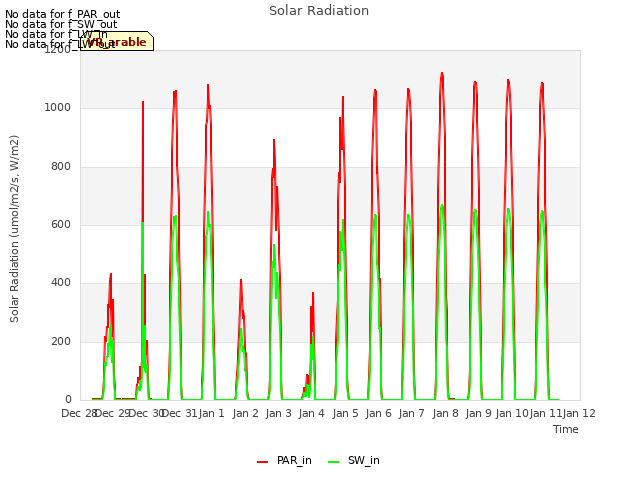
Task: Click the y-axis tick label 1000
Action: tap(58, 107)
